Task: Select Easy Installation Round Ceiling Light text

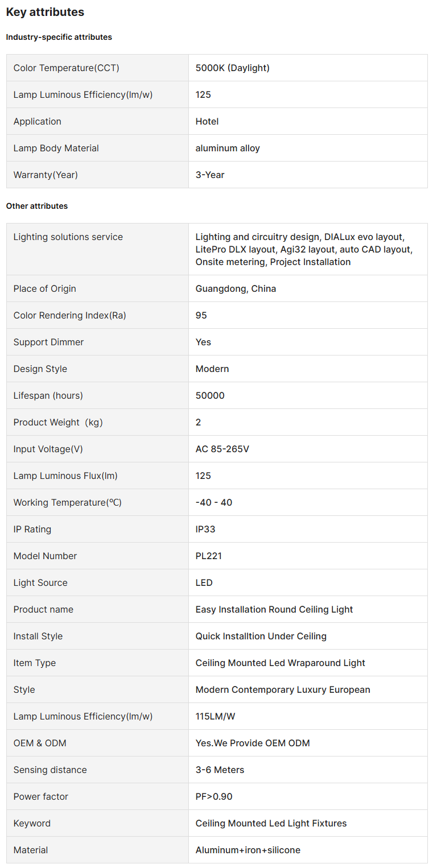Action: click(274, 609)
